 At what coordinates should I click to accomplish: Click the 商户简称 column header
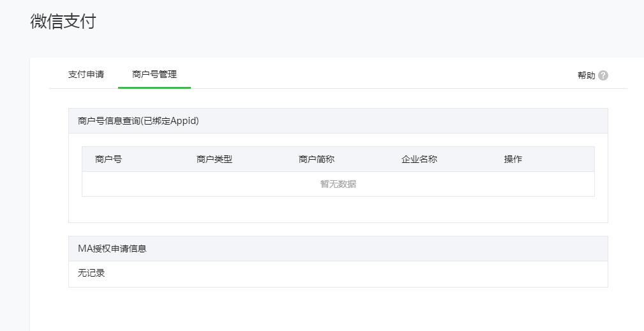(317, 159)
